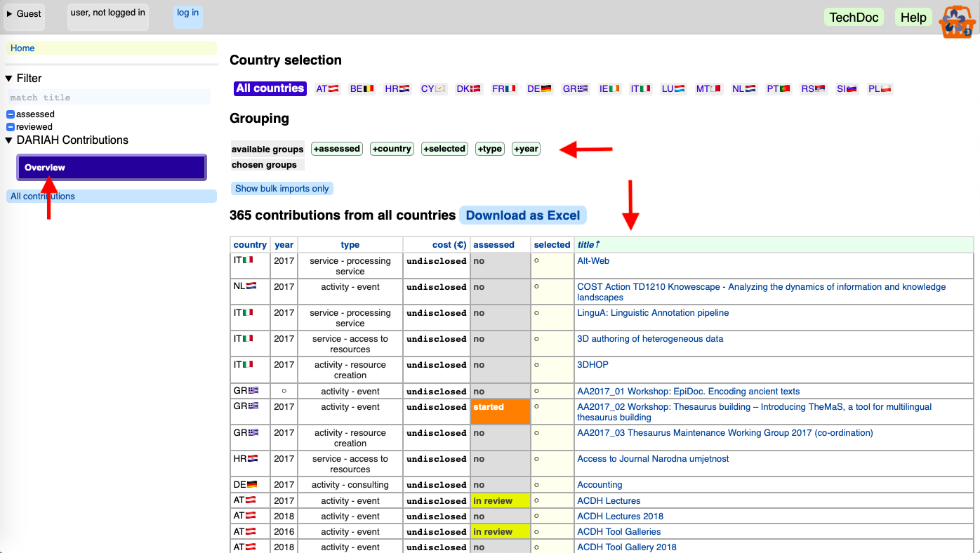Toggle the assessed filter minus icon
The image size is (980, 553).
point(11,114)
